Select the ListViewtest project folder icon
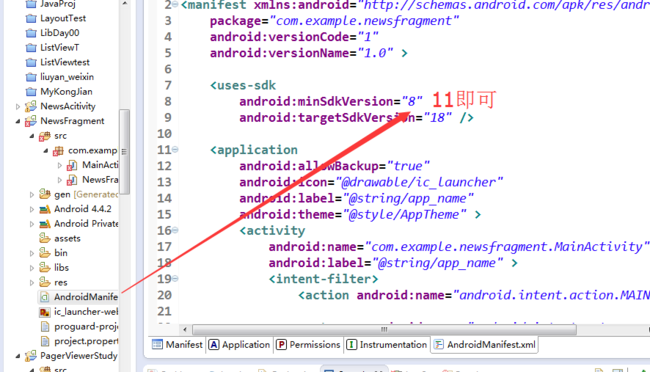This screenshot has width=650, height=372. tap(31, 63)
